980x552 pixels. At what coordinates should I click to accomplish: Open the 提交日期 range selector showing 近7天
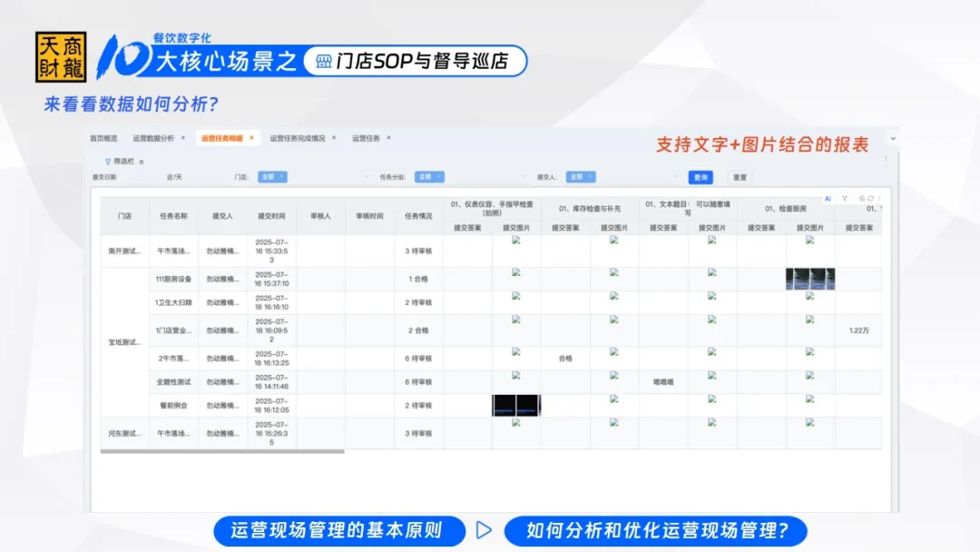[174, 177]
